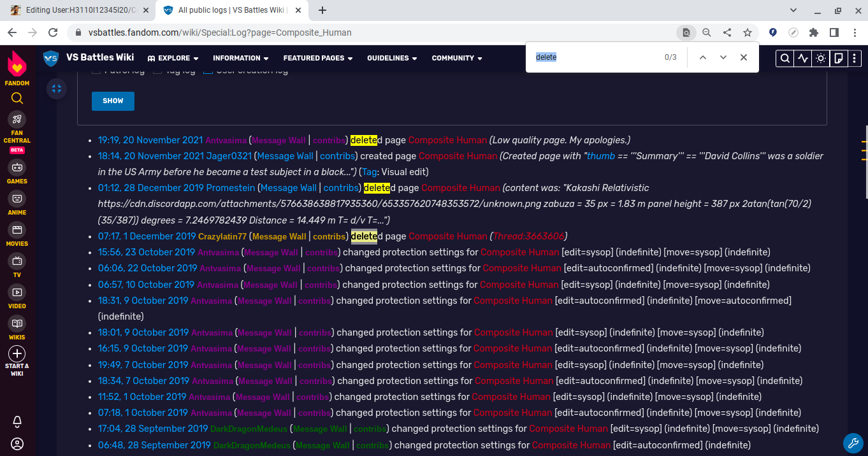Open the Guidelines navigation menu
This screenshot has width=868, height=456.
(x=391, y=58)
